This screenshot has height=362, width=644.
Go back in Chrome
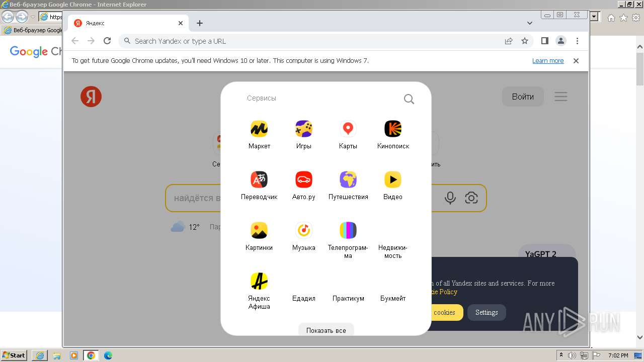pos(75,41)
